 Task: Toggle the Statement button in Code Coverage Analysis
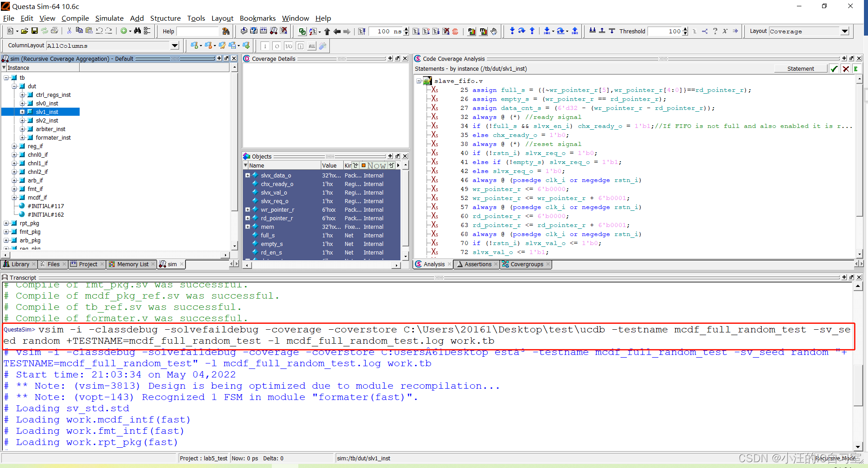pyautogui.click(x=801, y=68)
